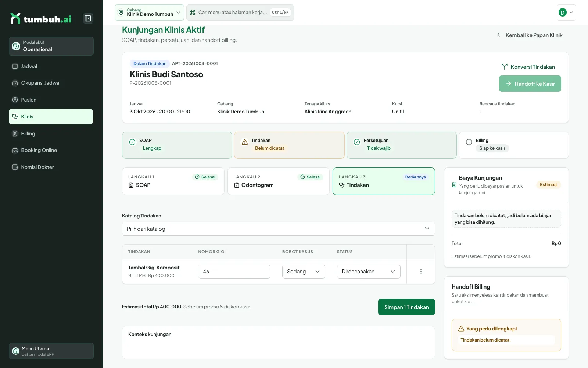This screenshot has width=588, height=368.
Task: Open Komisi Dokter page
Action: 51,167
